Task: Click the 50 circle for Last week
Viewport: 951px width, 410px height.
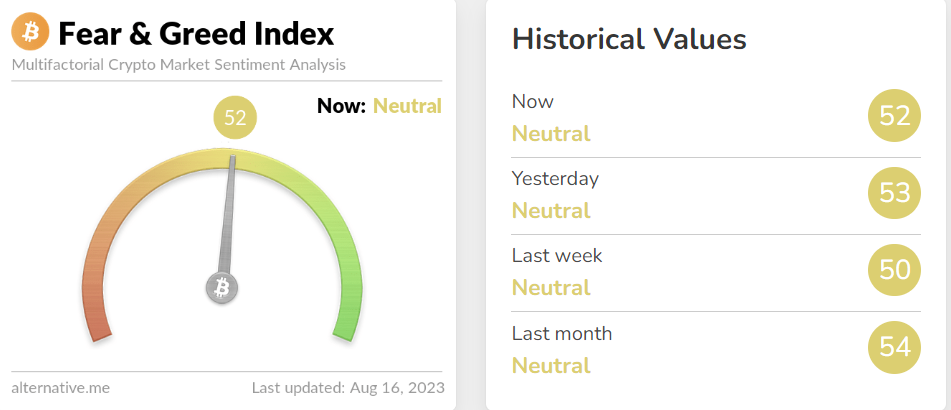Action: pos(894,270)
